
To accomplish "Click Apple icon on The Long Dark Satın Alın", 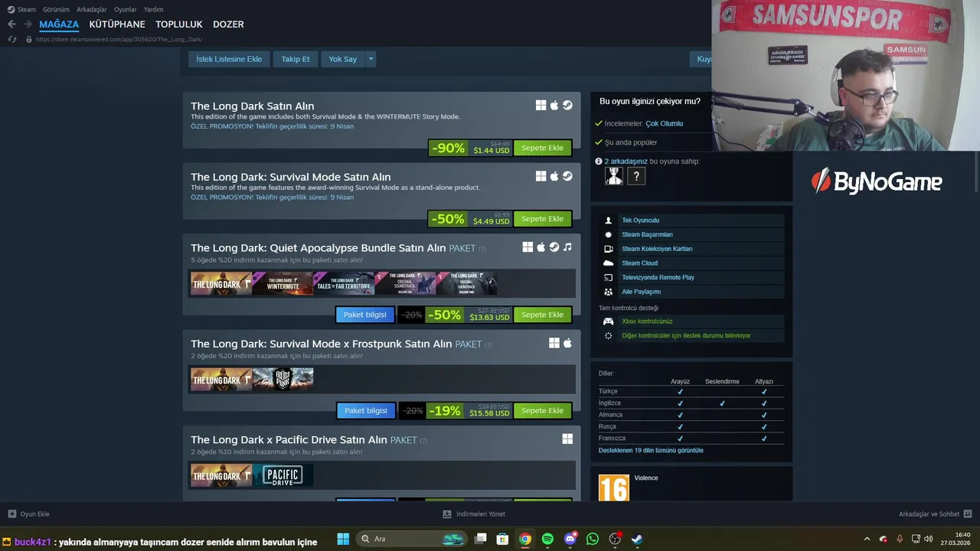I will click(x=554, y=106).
